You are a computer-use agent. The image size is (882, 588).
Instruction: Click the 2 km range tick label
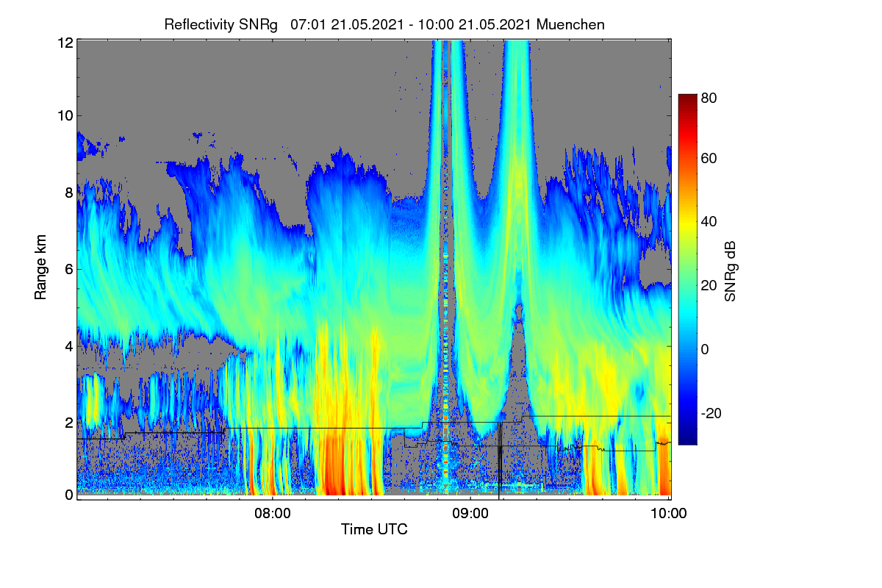[69, 422]
